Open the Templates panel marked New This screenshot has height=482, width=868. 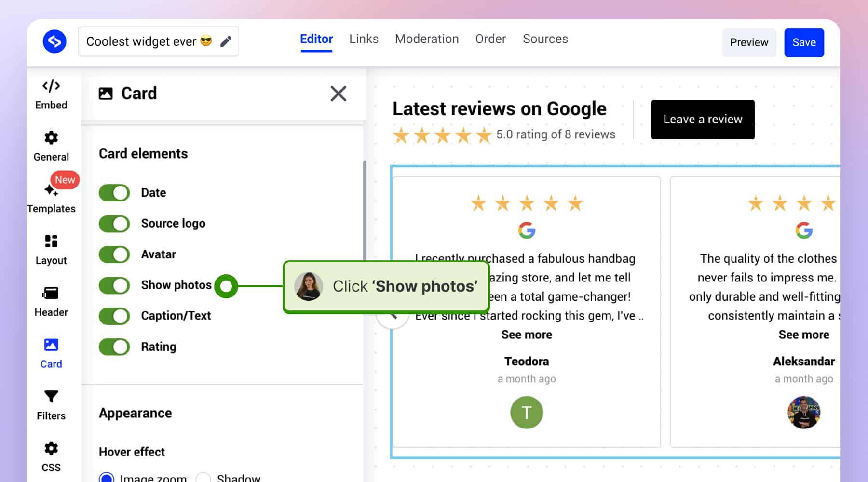tap(52, 197)
